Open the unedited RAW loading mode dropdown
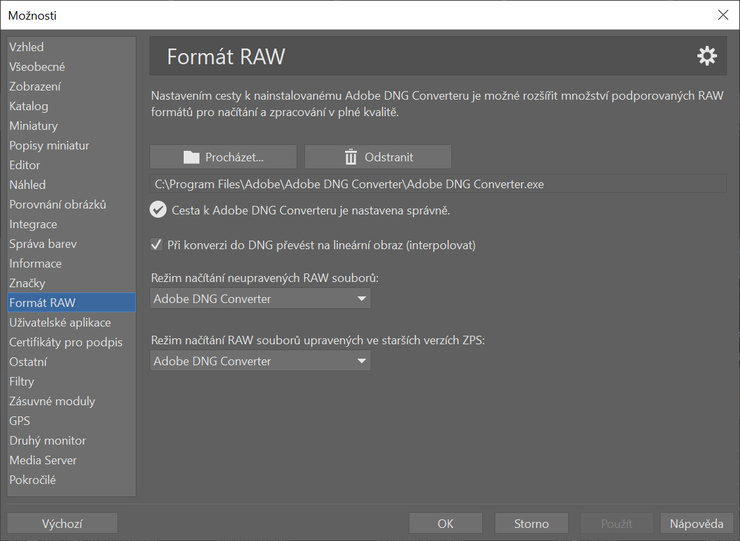 (x=260, y=298)
